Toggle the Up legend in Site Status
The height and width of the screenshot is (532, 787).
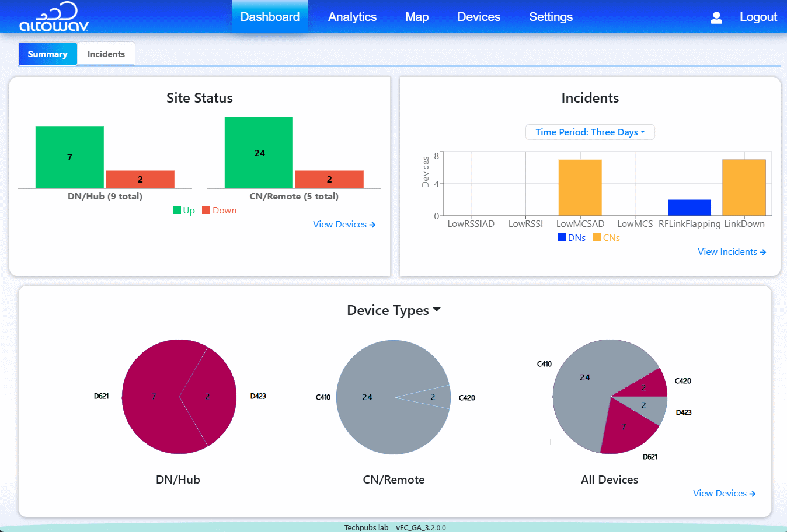[x=184, y=211]
